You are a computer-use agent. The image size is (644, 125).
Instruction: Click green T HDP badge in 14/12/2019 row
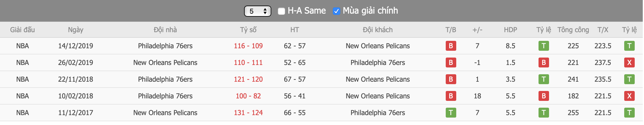point(544,46)
